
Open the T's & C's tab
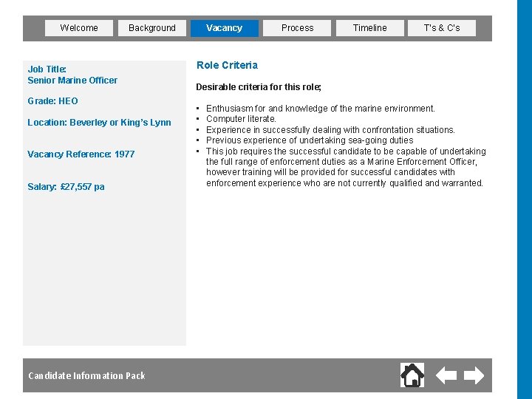click(x=442, y=28)
